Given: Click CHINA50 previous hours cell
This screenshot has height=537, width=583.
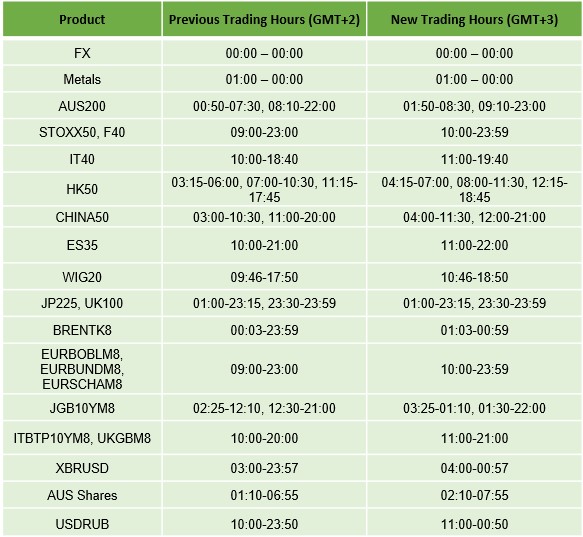Looking at the screenshot, I should (x=264, y=217).
